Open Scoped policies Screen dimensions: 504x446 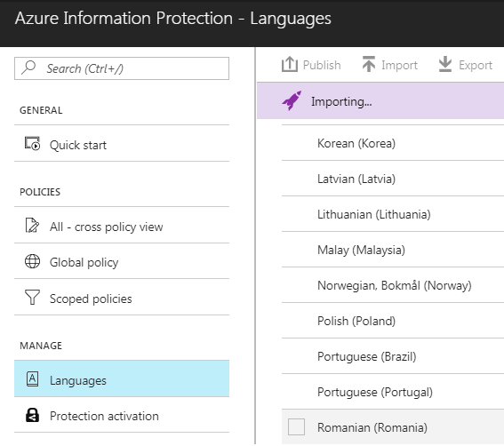pyautogui.click(x=122, y=298)
